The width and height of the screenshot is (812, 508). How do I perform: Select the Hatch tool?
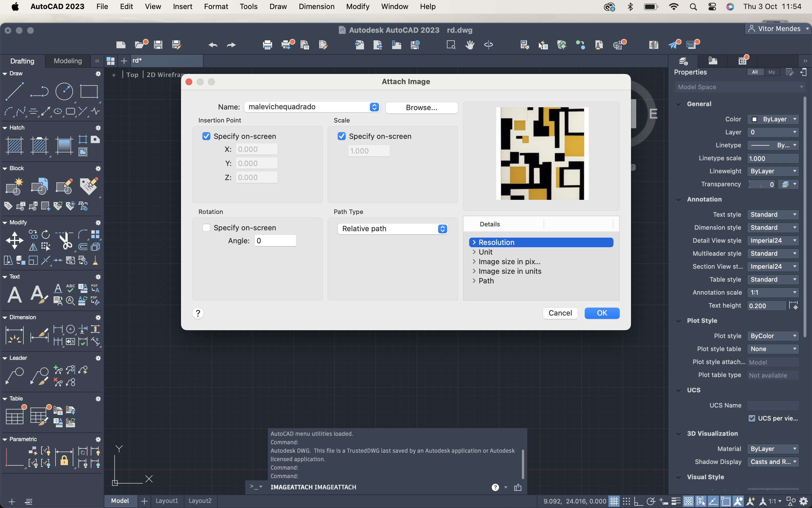[15, 146]
